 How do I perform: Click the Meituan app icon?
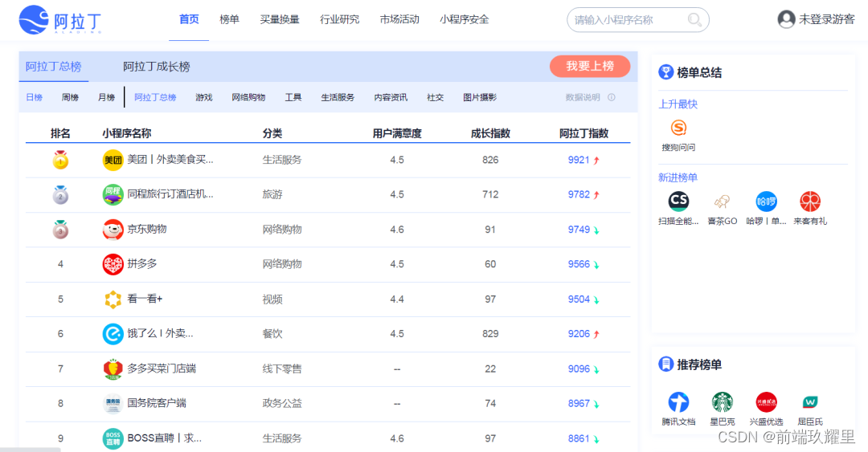(x=113, y=160)
